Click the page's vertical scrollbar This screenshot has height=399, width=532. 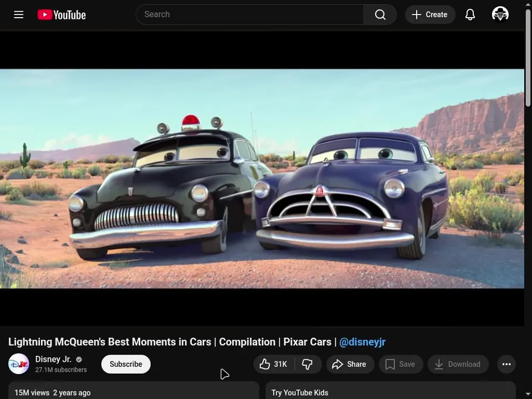pyautogui.click(x=528, y=58)
